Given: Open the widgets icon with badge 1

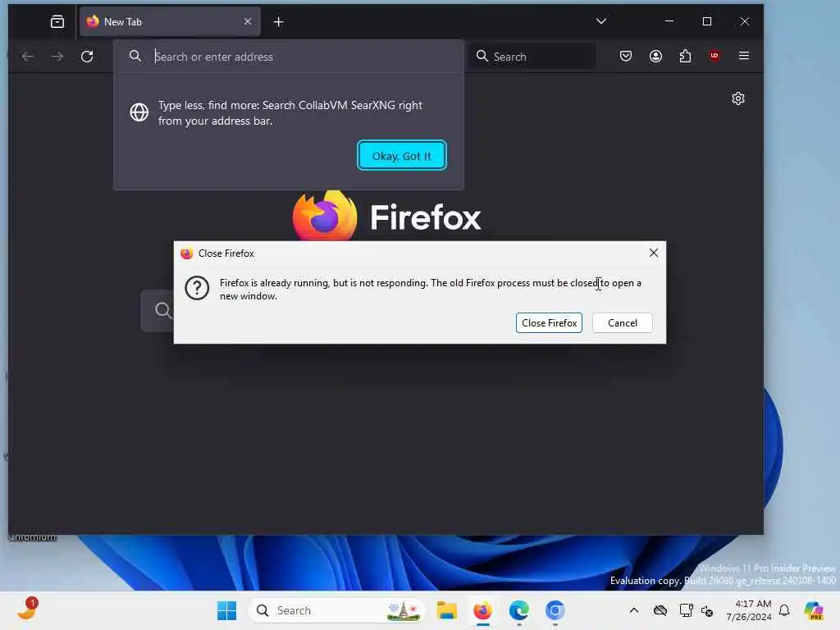Looking at the screenshot, I should point(27,609).
